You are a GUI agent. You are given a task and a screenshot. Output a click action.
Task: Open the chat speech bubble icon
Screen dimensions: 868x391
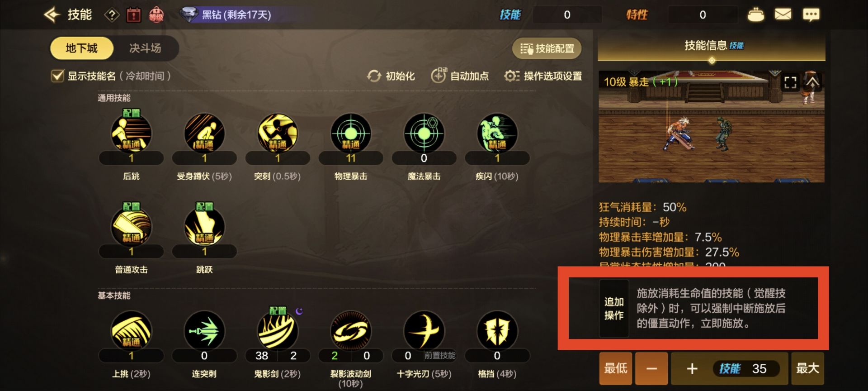811,14
